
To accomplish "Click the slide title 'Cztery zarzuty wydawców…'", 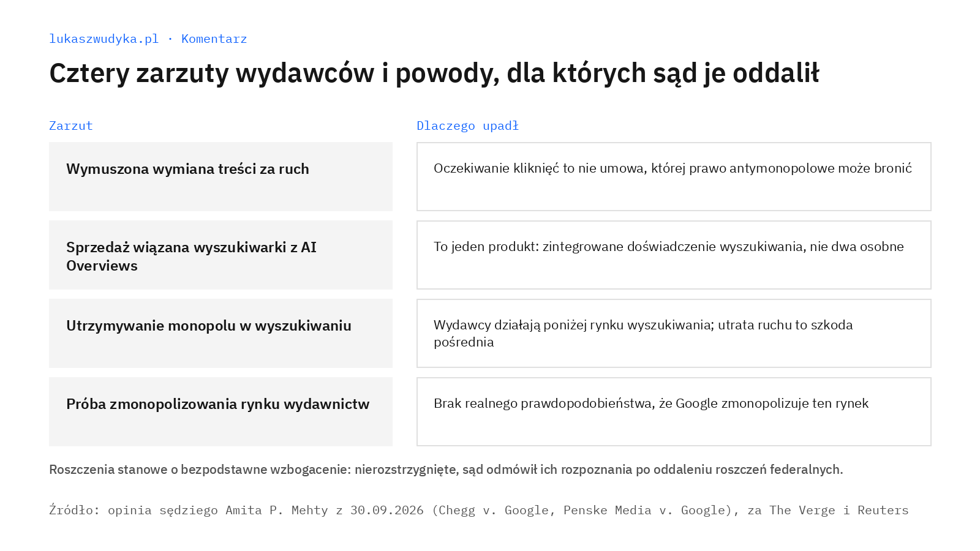I will (x=434, y=73).
